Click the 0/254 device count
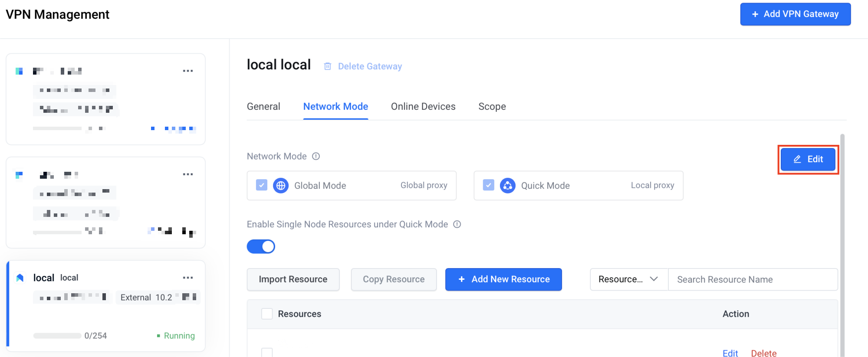Viewport: 868px width, 357px height. pyautogui.click(x=95, y=336)
